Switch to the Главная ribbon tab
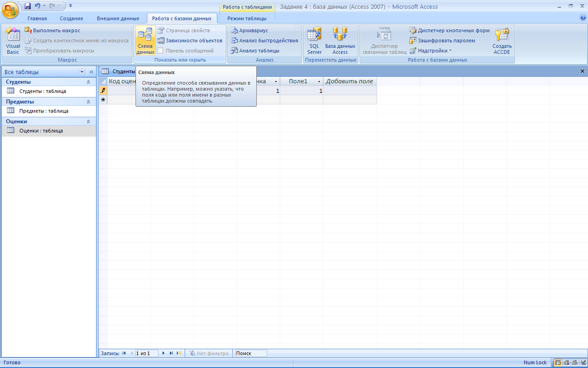This screenshot has width=588, height=368. tap(37, 18)
